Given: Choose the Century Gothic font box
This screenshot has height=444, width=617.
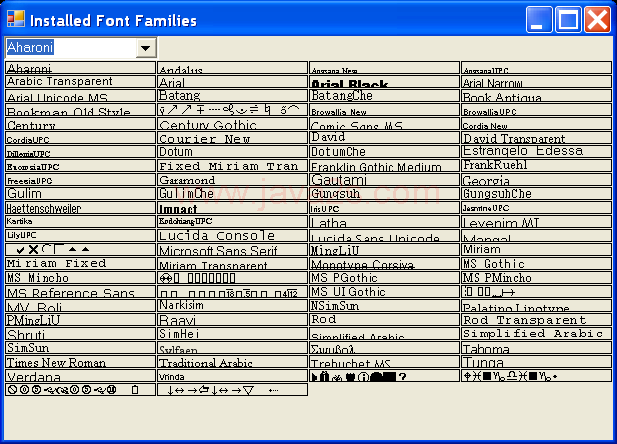Looking at the screenshot, I should 232,124.
